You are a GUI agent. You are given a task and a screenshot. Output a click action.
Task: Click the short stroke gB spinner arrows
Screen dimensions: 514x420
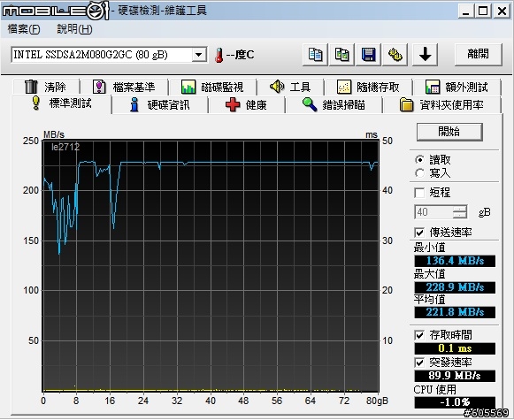460,212
